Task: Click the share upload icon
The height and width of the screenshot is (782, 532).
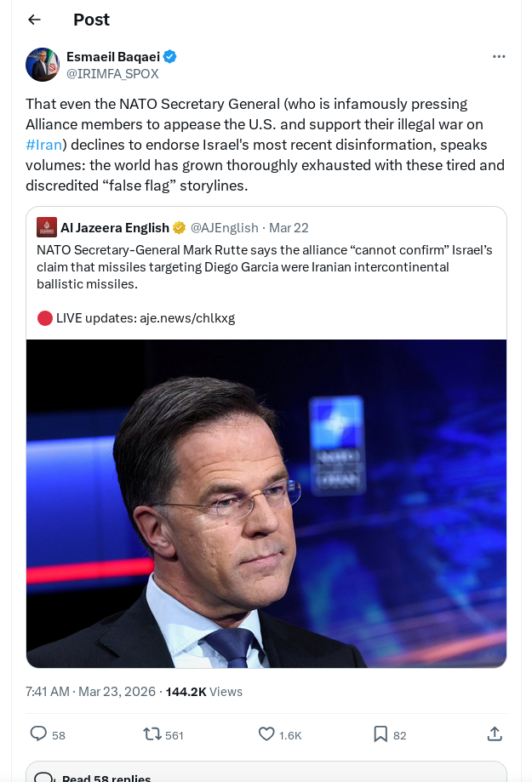Action: point(495,733)
